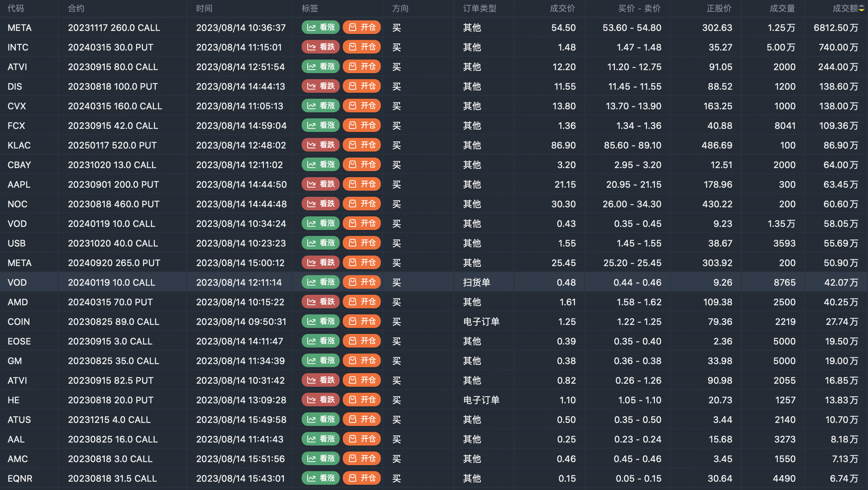Viewport: 868px width, 490px height.
Task: Click the 开仓 tag on the EQNR row
Action: [362, 478]
